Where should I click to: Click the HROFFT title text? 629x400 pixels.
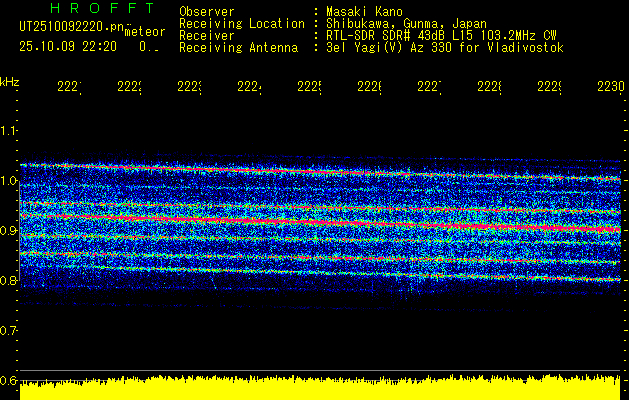103,8
